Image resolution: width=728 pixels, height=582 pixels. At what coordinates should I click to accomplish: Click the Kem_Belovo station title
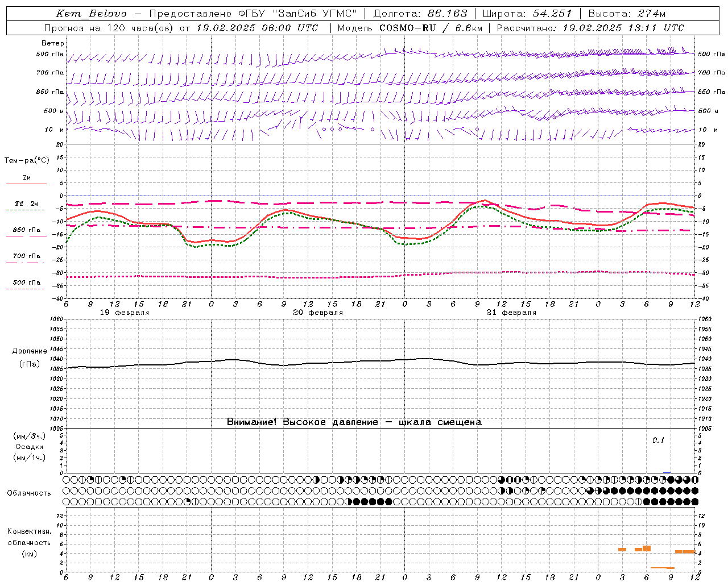tap(92, 14)
